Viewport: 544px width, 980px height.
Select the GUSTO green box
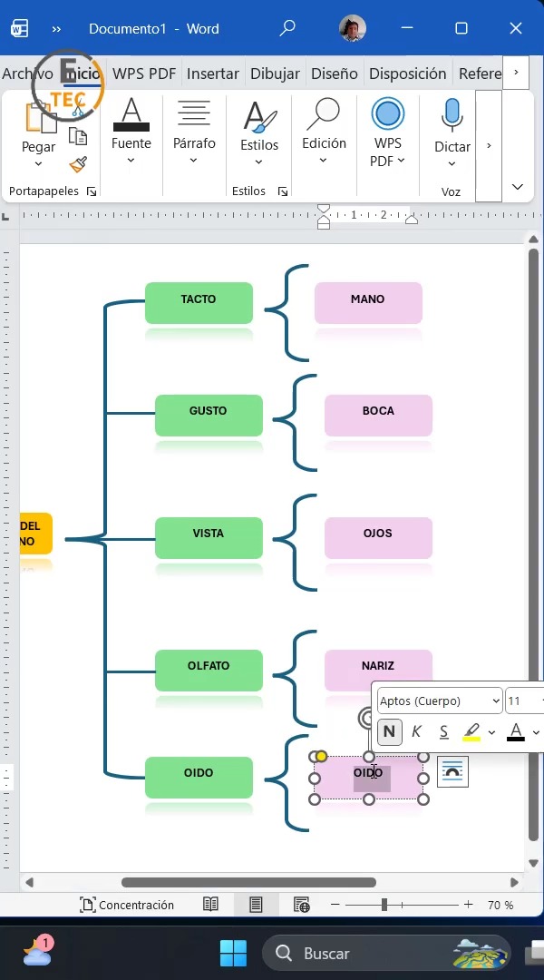click(209, 415)
